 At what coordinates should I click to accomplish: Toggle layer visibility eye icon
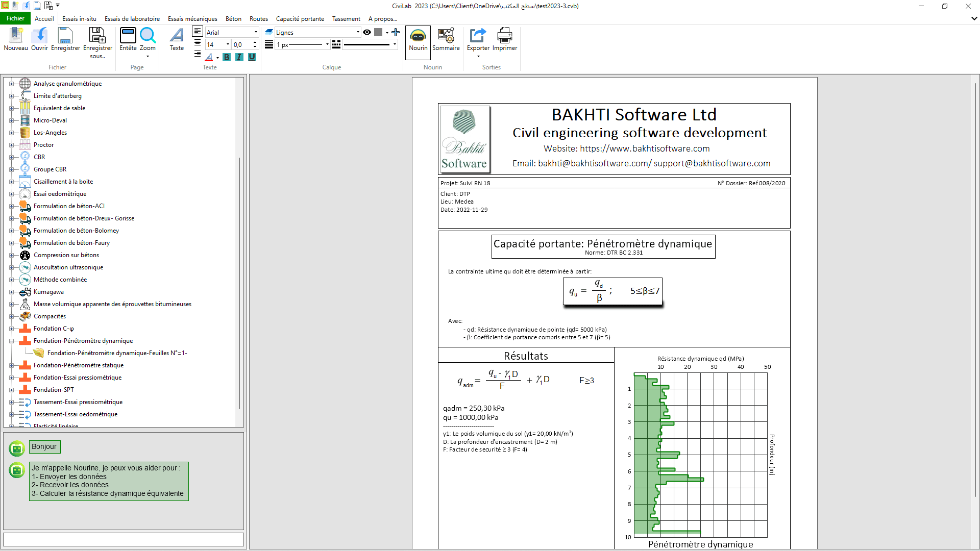(x=367, y=32)
